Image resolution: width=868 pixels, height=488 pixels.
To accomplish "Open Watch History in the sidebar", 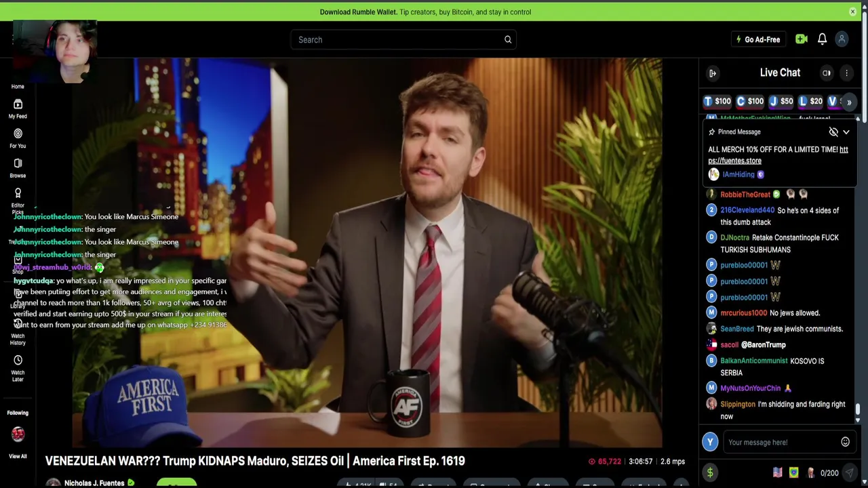I will tap(18, 331).
